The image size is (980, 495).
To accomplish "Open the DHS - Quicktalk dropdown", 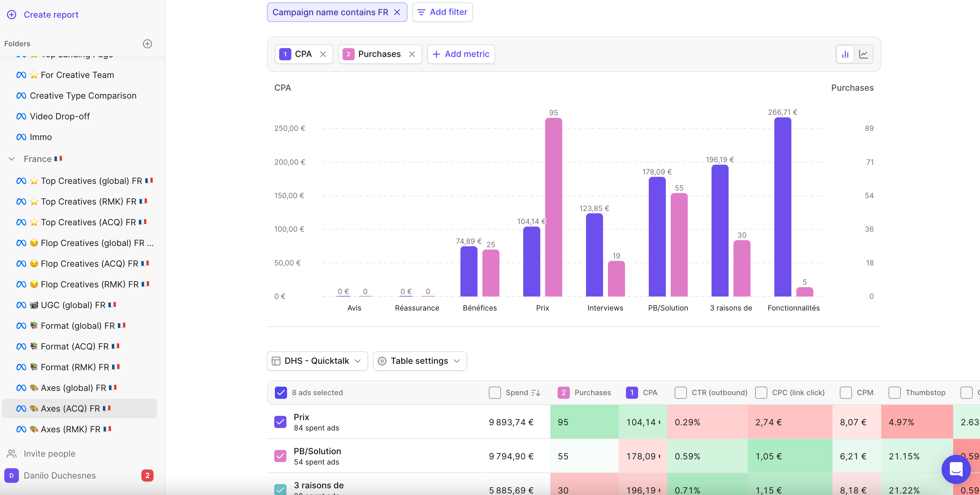I will [x=317, y=360].
